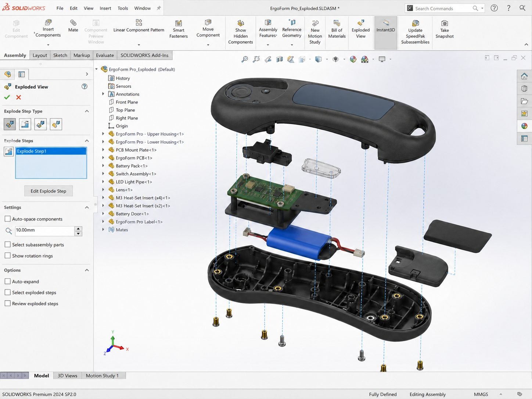Collapse the Options section chevron

tap(87, 270)
